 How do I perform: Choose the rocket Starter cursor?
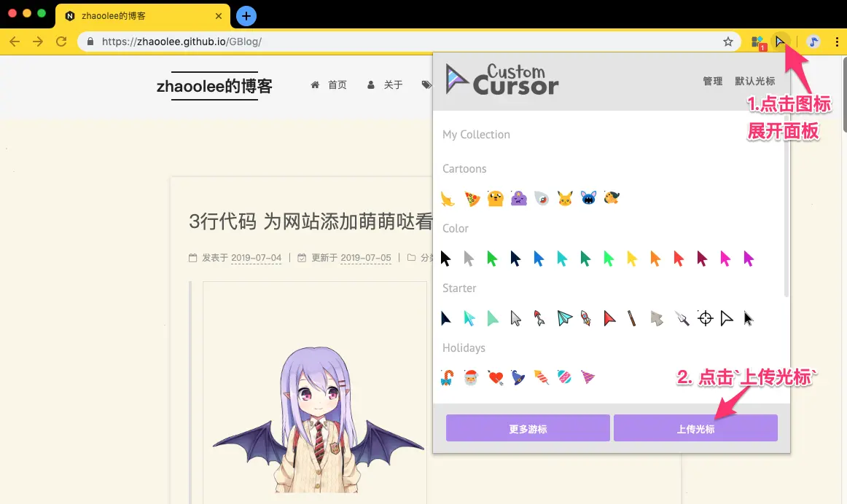(x=586, y=318)
